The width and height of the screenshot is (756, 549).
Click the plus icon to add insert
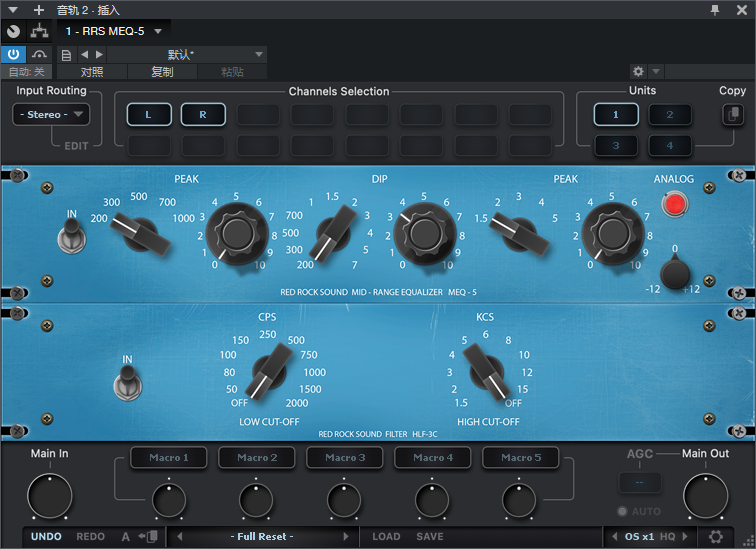pos(39,9)
